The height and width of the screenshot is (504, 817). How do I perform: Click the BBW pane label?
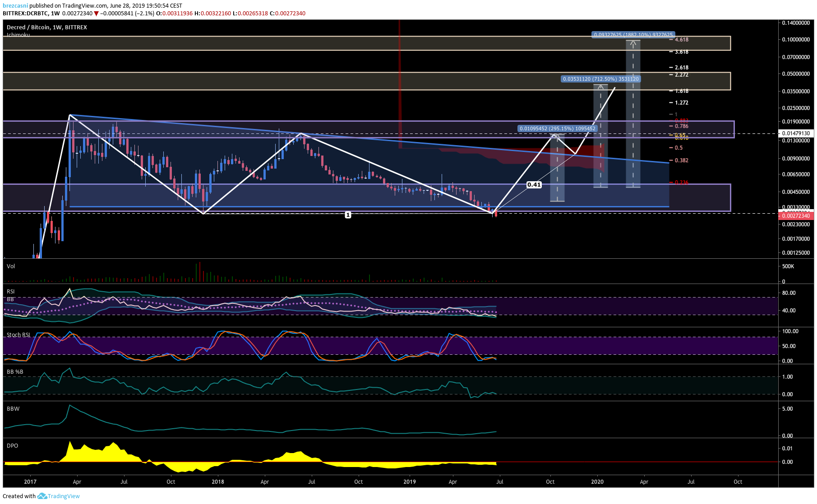(13, 409)
